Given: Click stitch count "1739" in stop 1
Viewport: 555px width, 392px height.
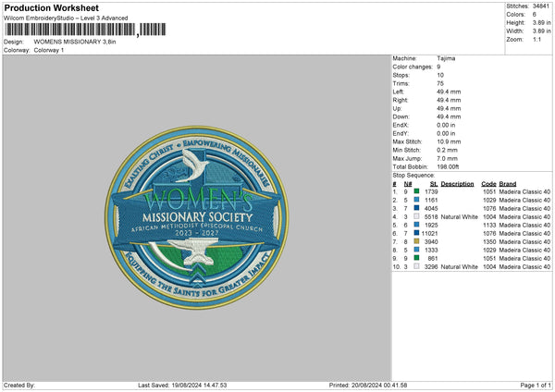Looking at the screenshot, I should pyautogui.click(x=431, y=191).
